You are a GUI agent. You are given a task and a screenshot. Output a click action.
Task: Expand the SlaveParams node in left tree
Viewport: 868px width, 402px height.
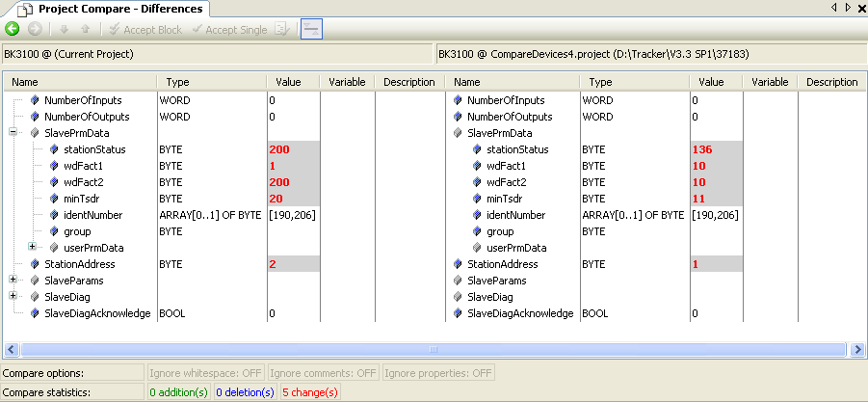(13, 281)
